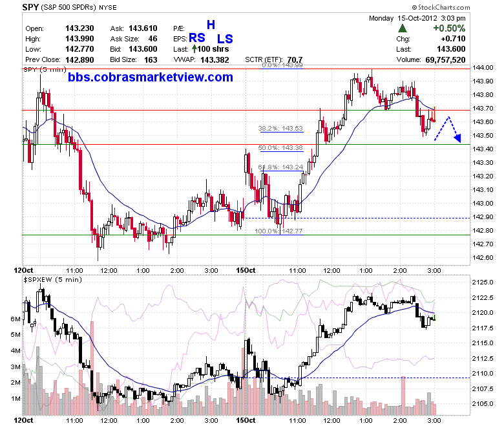This screenshot has width=504, height=426.
Task: Open the bbs.cobrasmarketview.com watermark link
Action: click(x=151, y=77)
